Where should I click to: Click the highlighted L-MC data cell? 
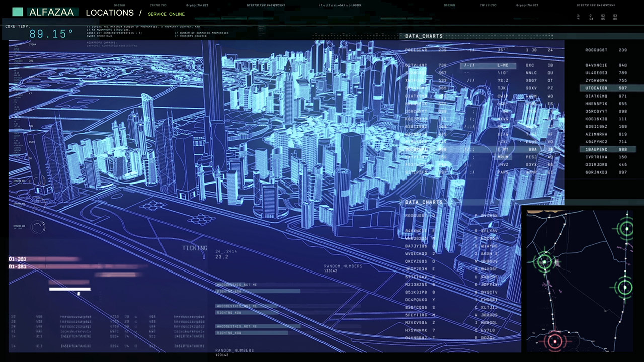pos(502,65)
